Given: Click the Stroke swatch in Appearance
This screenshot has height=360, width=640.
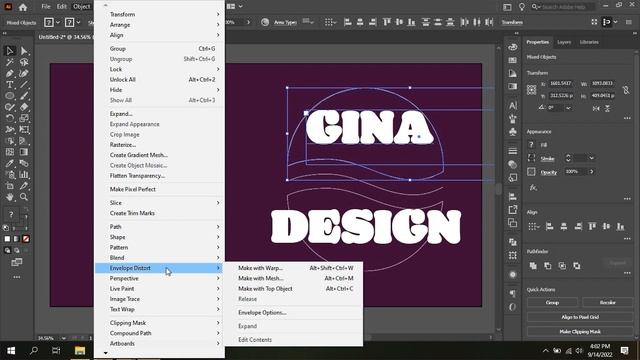Looking at the screenshot, I should [x=531, y=158].
